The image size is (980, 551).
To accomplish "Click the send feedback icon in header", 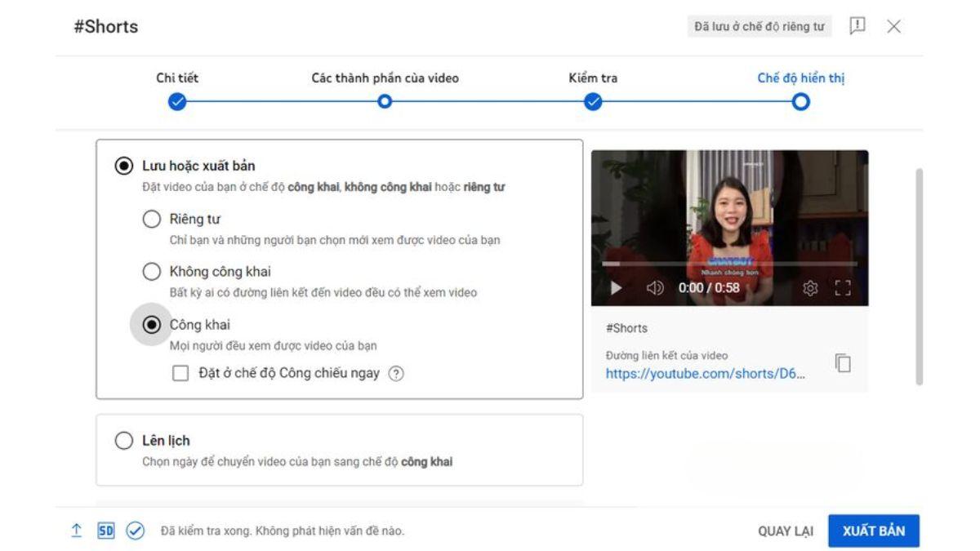I will point(857,26).
